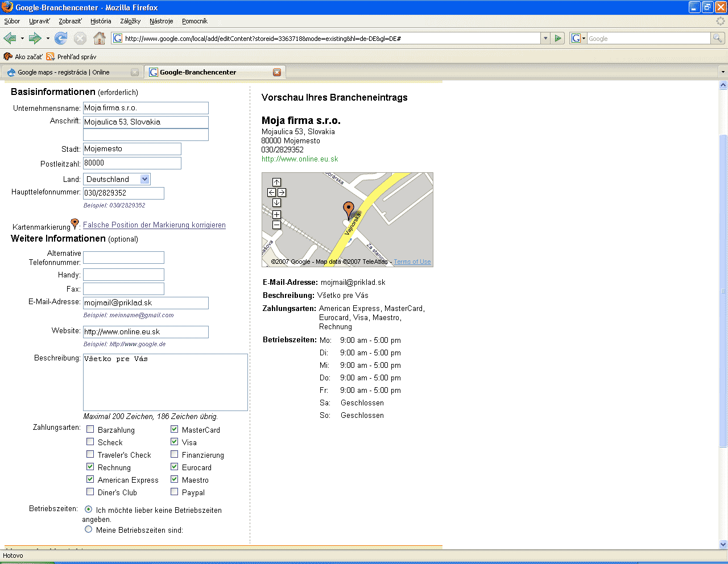Click the Kartenmarkierung pin icon
Image resolution: width=728 pixels, height=564 pixels.
coord(75,224)
